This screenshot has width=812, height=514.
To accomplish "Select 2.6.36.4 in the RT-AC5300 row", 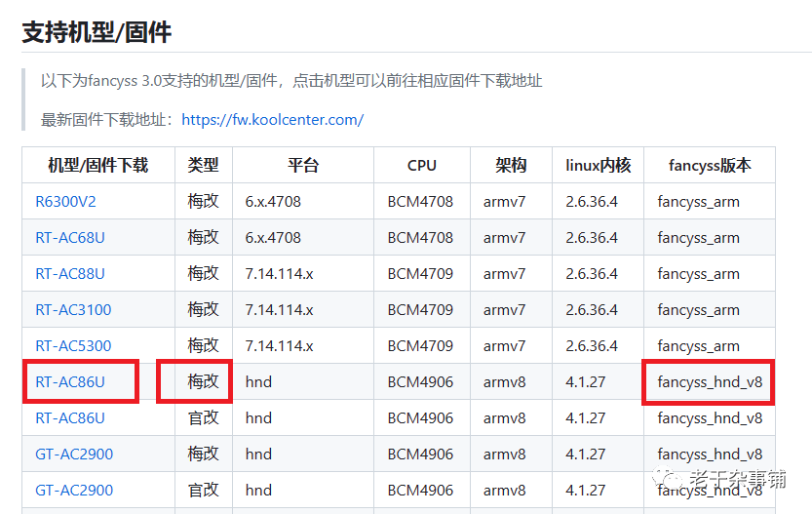I will click(x=592, y=345).
